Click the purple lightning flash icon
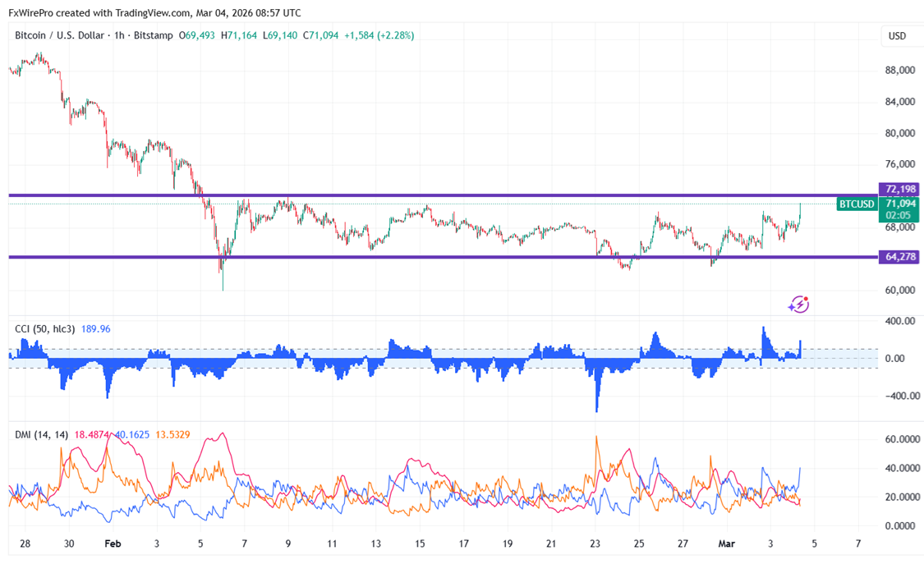 [x=798, y=305]
